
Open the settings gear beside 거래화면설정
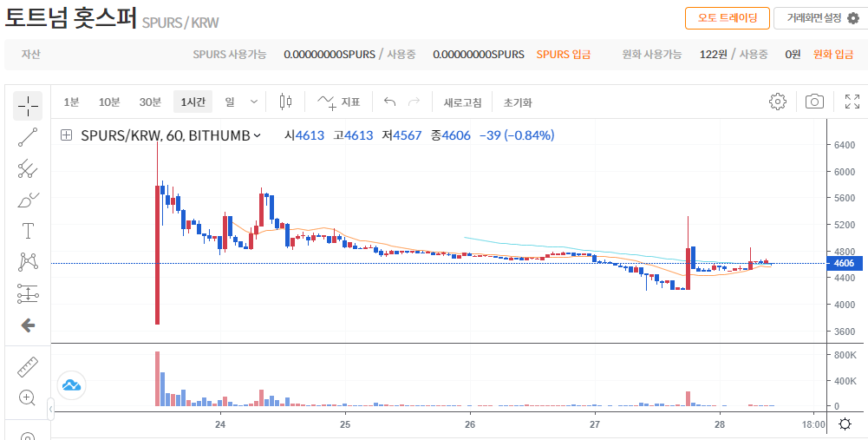(853, 18)
